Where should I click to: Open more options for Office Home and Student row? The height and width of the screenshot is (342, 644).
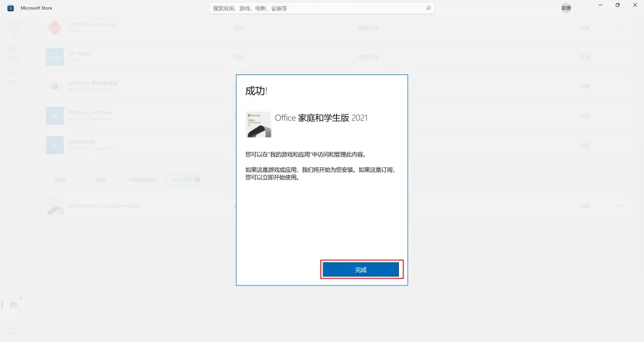click(620, 206)
